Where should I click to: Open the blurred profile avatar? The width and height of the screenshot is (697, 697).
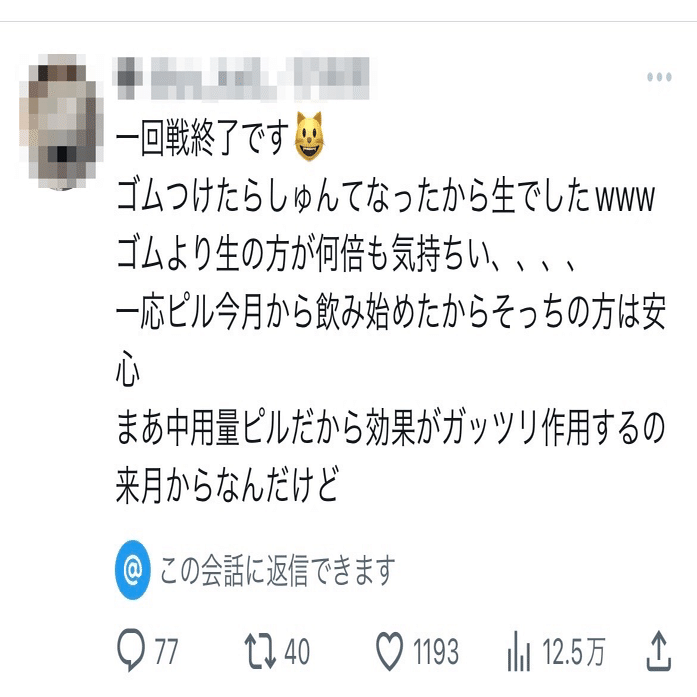click(x=61, y=121)
